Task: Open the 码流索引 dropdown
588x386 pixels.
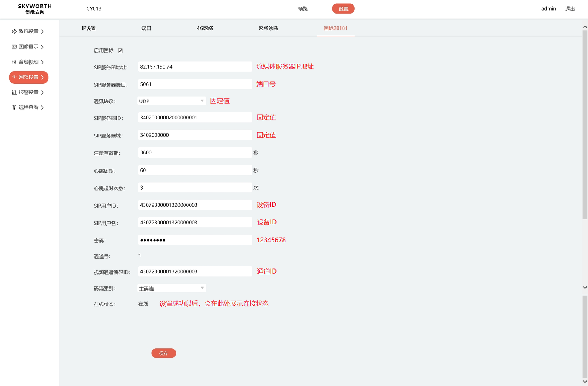Action: click(x=172, y=289)
